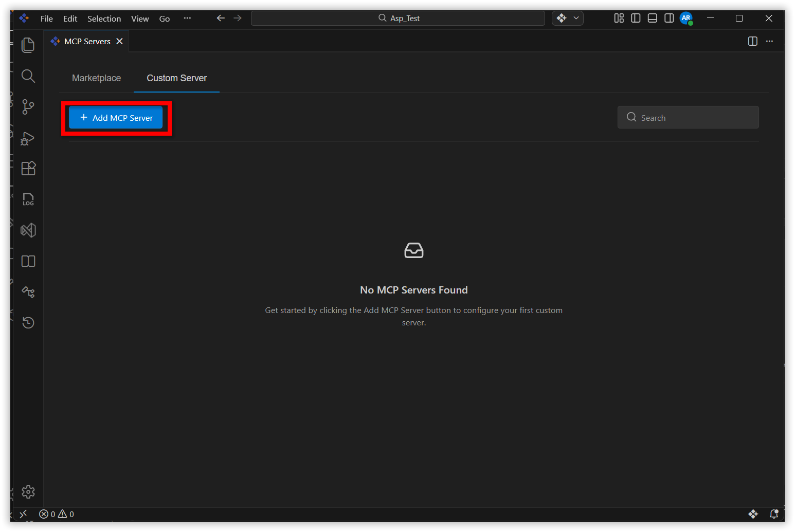Open editor More Actions ellipsis menu
Viewport: 795px width, 532px height.
tap(769, 41)
